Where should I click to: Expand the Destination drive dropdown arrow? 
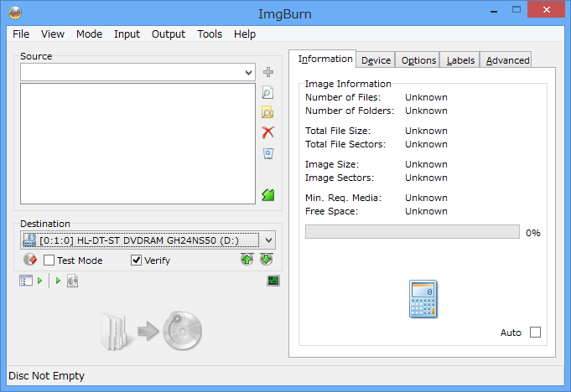click(269, 240)
